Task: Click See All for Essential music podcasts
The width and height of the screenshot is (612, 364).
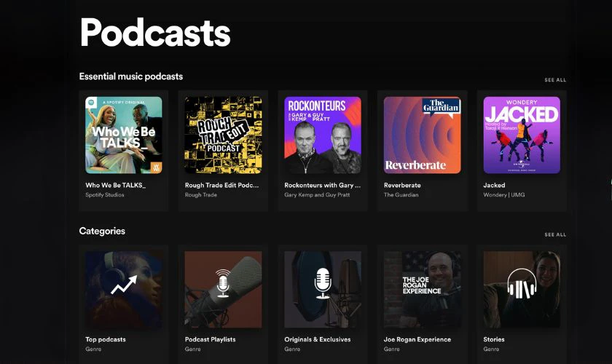Action: click(x=555, y=80)
